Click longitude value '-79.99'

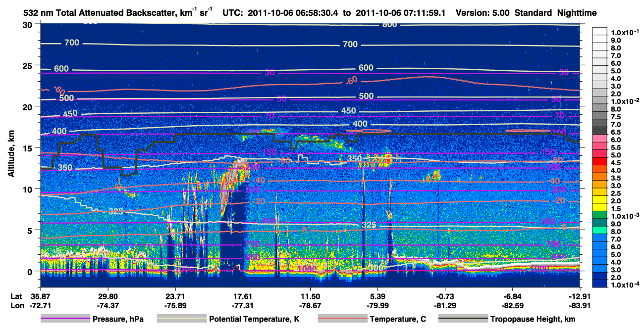point(377,306)
